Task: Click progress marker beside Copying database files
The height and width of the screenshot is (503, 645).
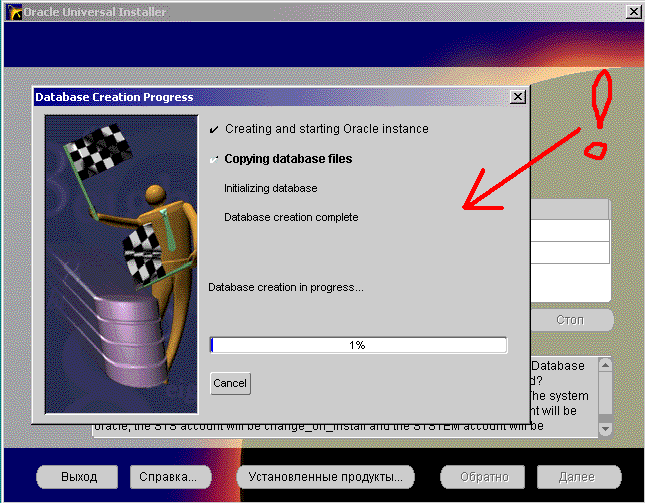Action: (214, 159)
